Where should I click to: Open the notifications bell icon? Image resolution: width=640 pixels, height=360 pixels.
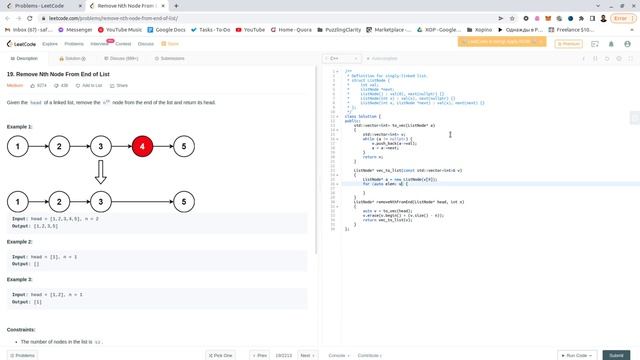pyautogui.click(x=611, y=44)
